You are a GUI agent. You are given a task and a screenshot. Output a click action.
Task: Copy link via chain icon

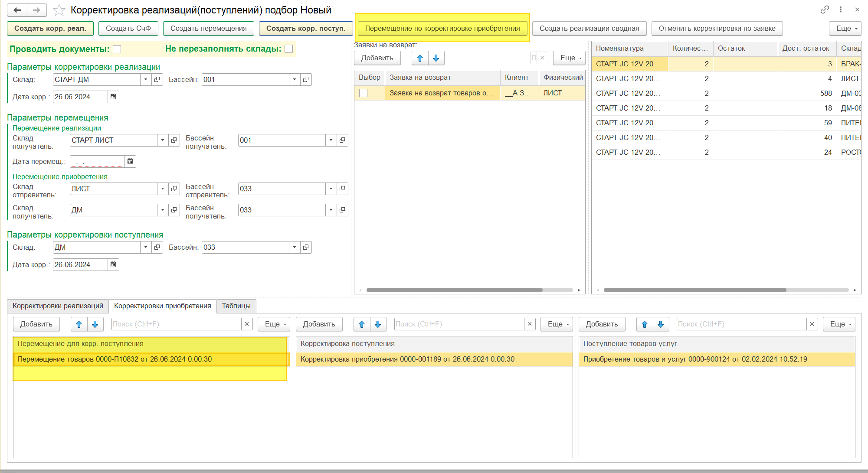(x=824, y=10)
